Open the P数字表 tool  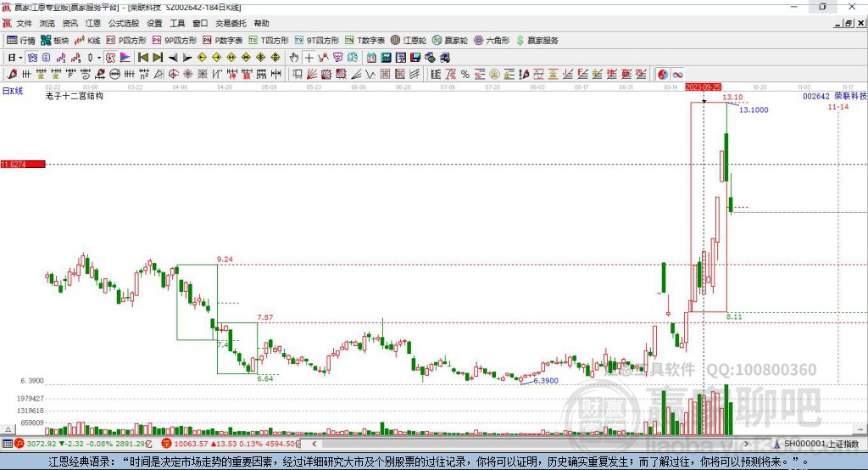(x=223, y=41)
